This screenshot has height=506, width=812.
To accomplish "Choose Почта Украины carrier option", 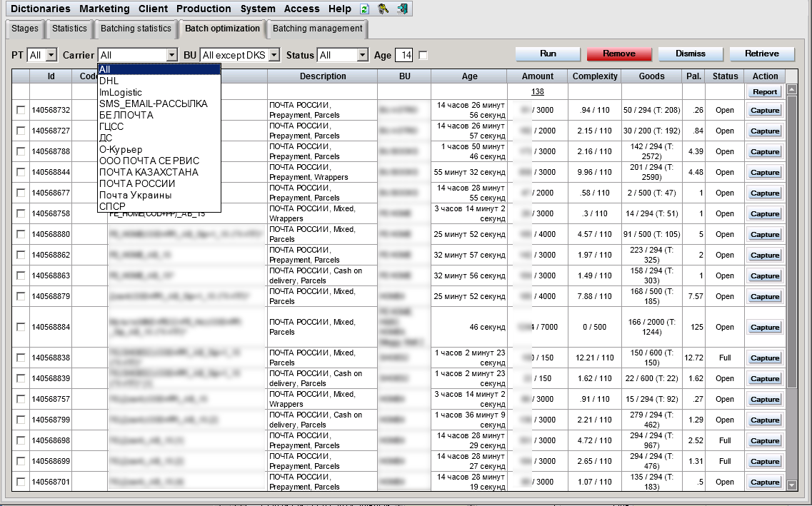I will (x=159, y=195).
